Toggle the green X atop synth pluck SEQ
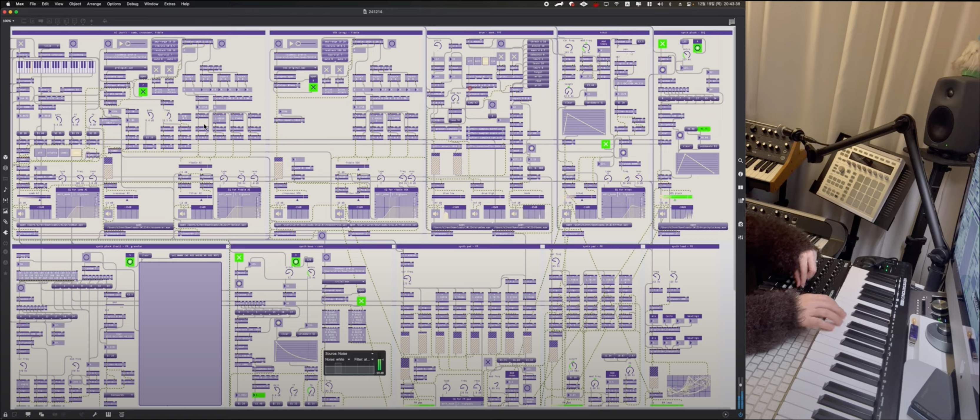This screenshot has height=420, width=980. coord(662,44)
